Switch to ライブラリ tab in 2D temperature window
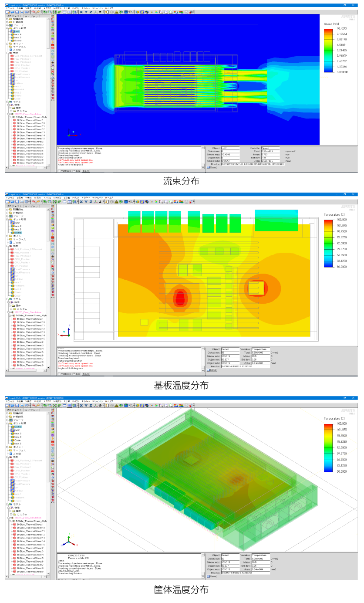This screenshot has height=603, width=364. point(31,206)
